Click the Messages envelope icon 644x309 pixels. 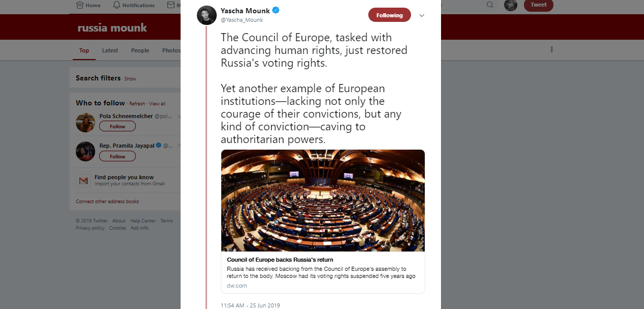click(x=171, y=5)
